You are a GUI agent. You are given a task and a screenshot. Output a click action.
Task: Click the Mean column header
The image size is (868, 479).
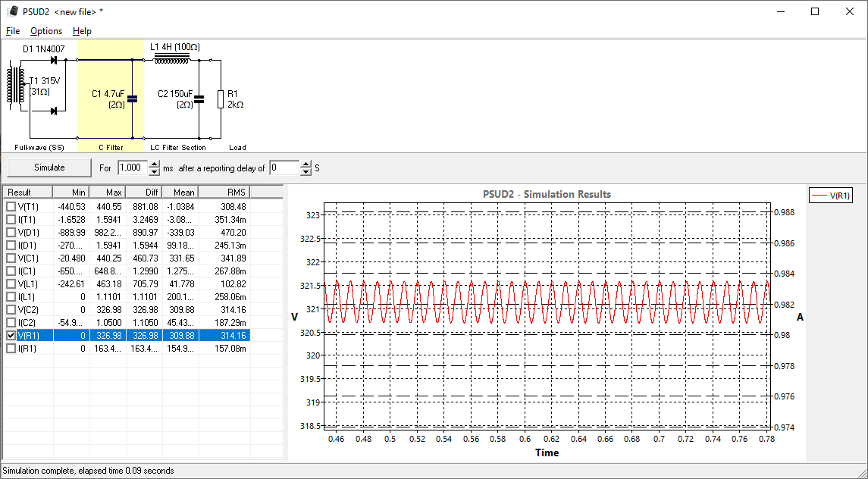pos(180,193)
